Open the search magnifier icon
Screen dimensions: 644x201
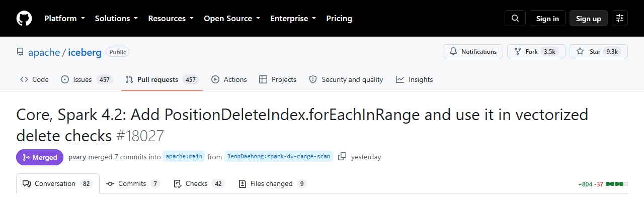[515, 19]
